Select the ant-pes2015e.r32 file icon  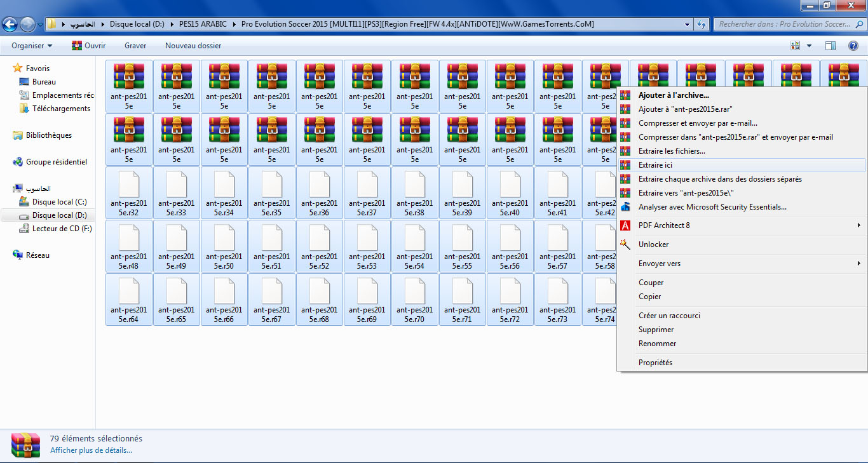pyautogui.click(x=129, y=185)
